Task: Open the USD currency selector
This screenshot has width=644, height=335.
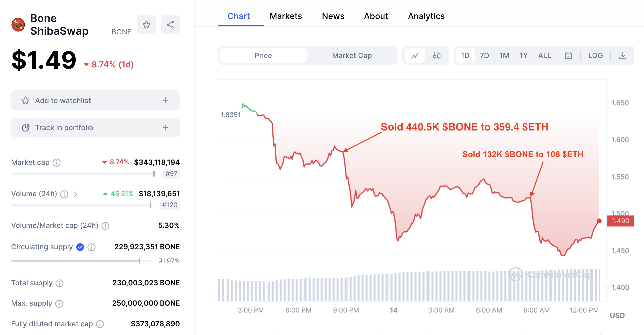Action: (617, 315)
